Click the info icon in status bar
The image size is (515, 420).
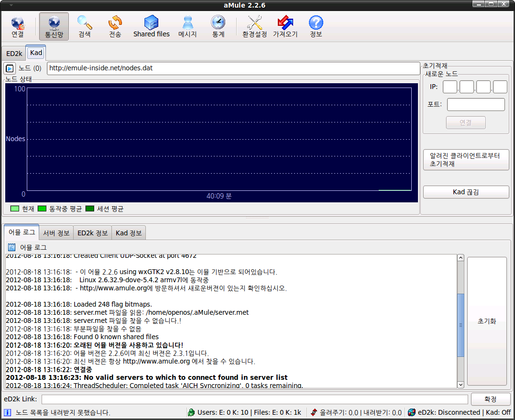7,412
